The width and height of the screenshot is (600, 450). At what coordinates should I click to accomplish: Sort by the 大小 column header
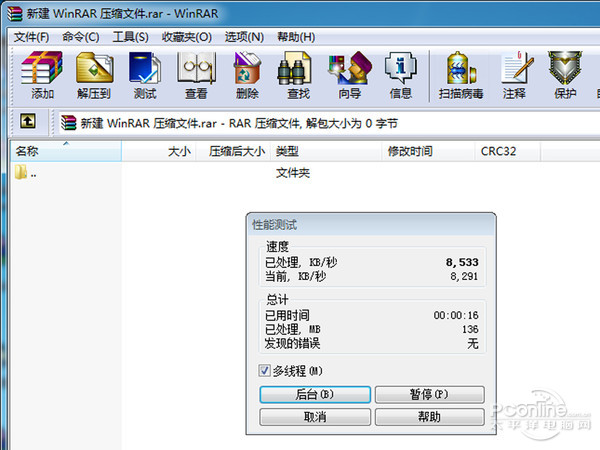point(159,151)
